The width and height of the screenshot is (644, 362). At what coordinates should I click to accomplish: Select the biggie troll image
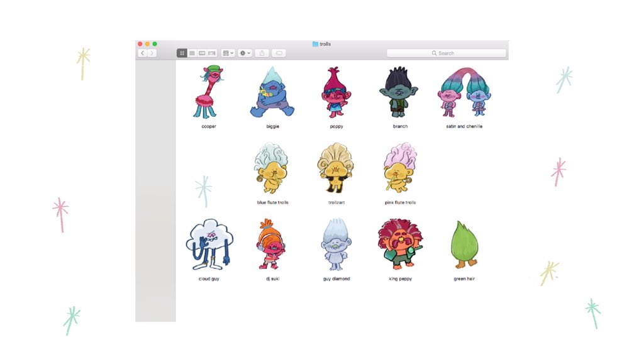(272, 92)
